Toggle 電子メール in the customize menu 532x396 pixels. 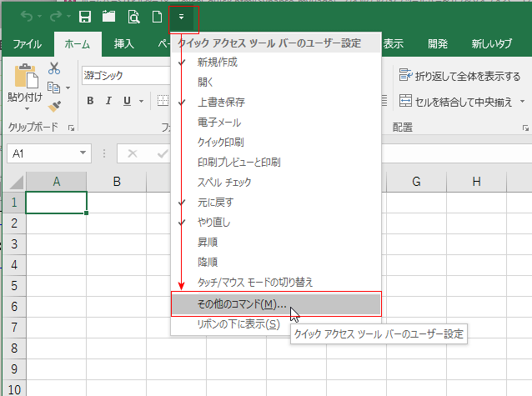point(276,123)
